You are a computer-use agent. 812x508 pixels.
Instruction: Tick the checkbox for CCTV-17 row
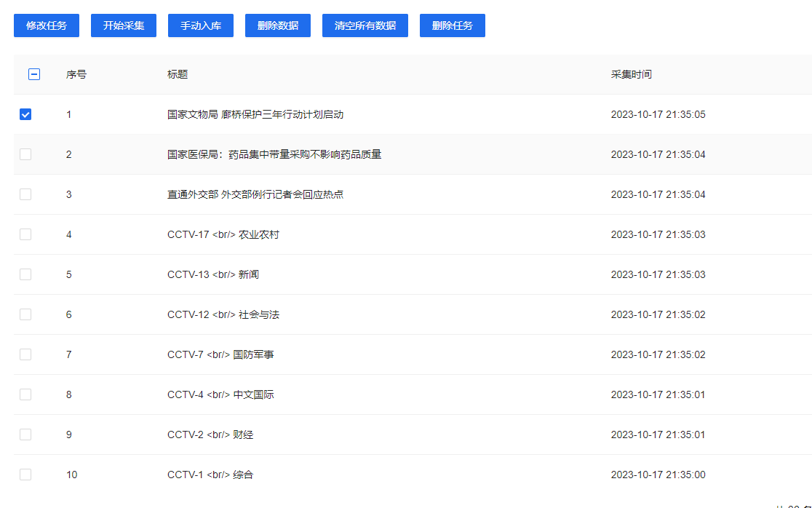pos(25,234)
